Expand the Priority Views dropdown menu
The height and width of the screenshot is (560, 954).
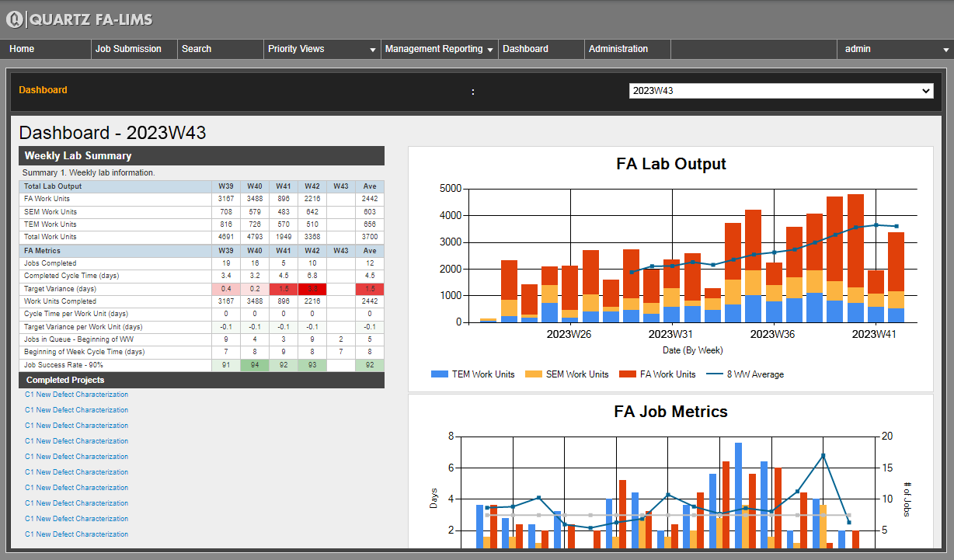point(322,49)
